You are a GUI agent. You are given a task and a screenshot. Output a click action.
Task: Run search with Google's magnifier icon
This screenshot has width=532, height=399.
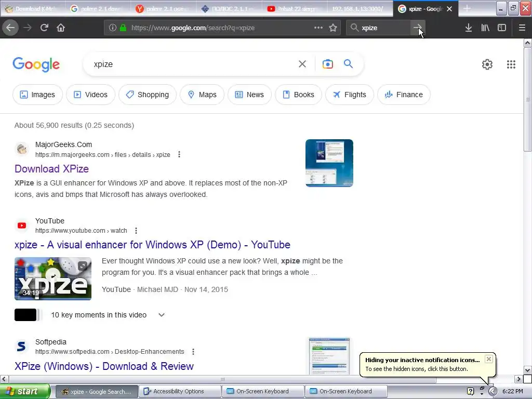click(x=348, y=63)
